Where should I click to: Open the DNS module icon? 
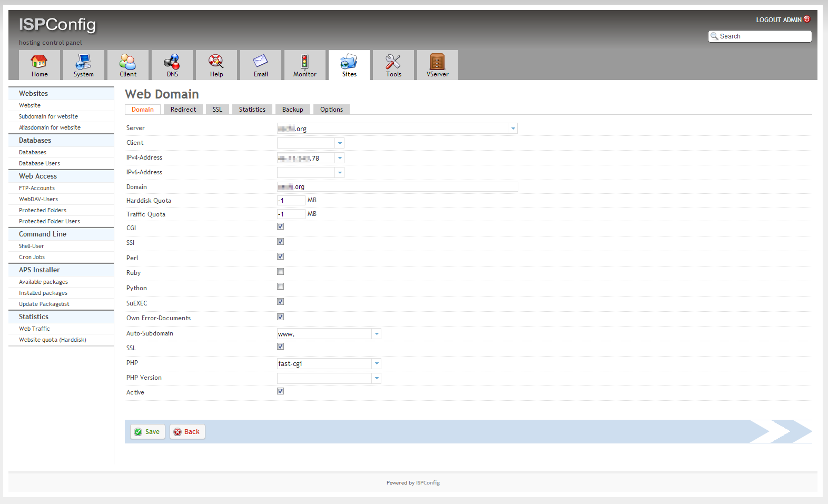point(172,62)
